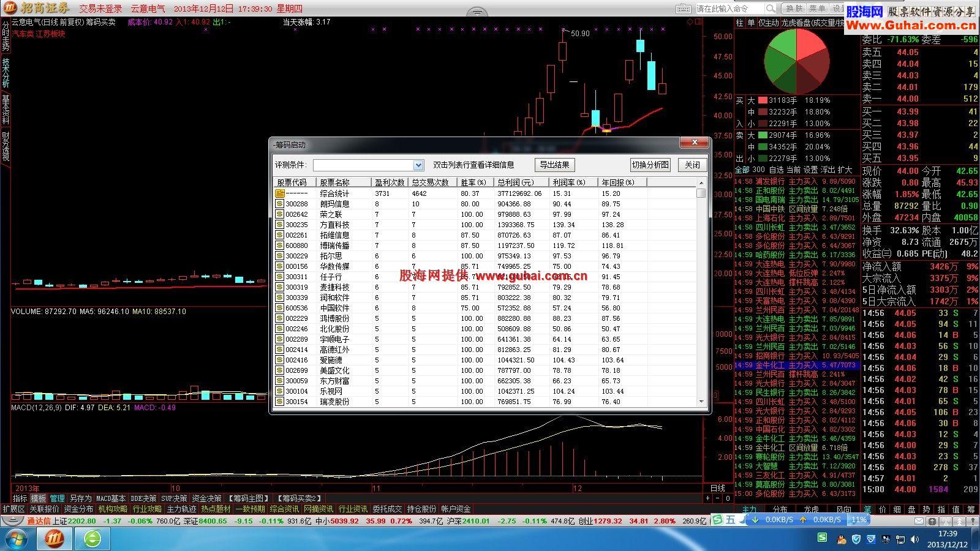Image resolution: width=980 pixels, height=551 pixels.
Task: Select the MACD基本 indicator tab
Action: click(x=111, y=498)
